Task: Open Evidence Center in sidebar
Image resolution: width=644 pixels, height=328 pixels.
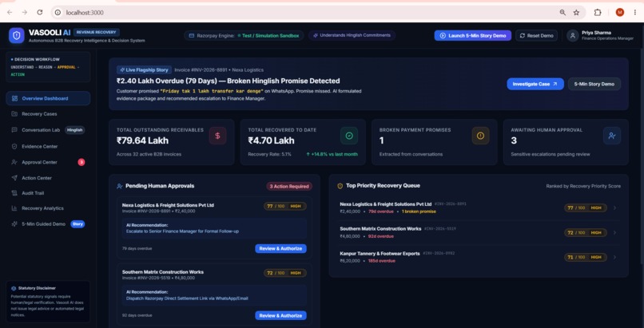Action: [48, 146]
